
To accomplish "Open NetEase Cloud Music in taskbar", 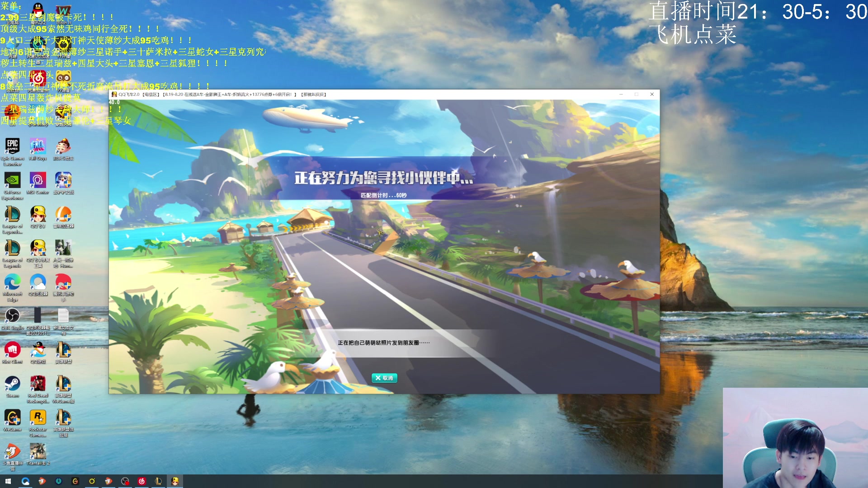I will [142, 481].
